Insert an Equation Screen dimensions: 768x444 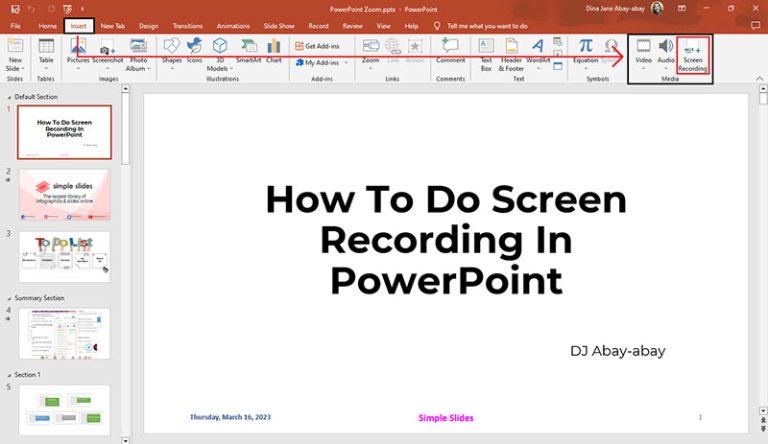[586, 54]
